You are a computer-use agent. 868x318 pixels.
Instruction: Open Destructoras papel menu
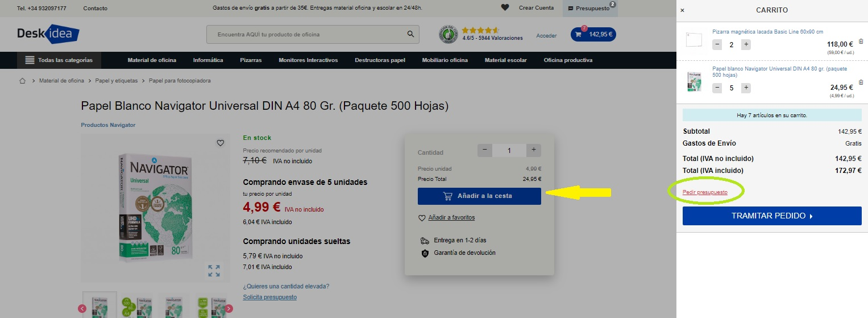click(x=380, y=60)
